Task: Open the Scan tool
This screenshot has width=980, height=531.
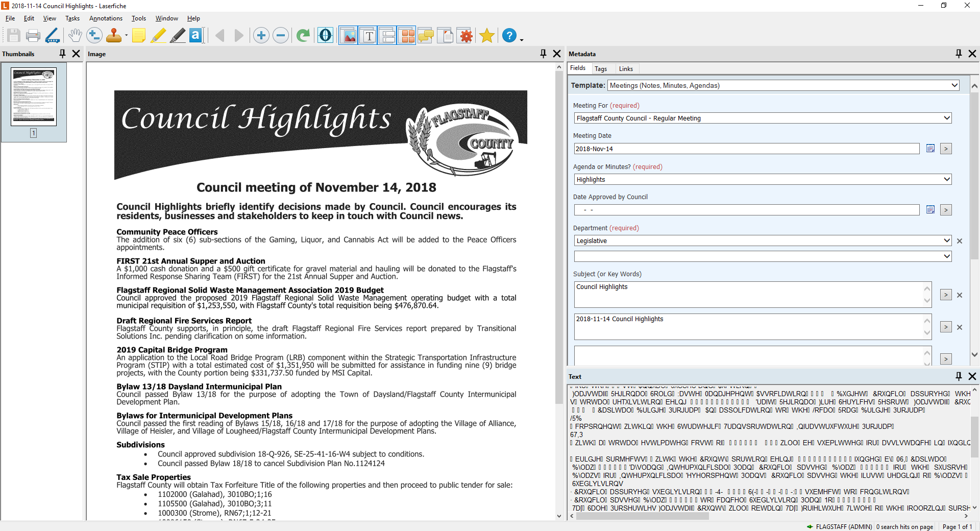Action: [53, 35]
